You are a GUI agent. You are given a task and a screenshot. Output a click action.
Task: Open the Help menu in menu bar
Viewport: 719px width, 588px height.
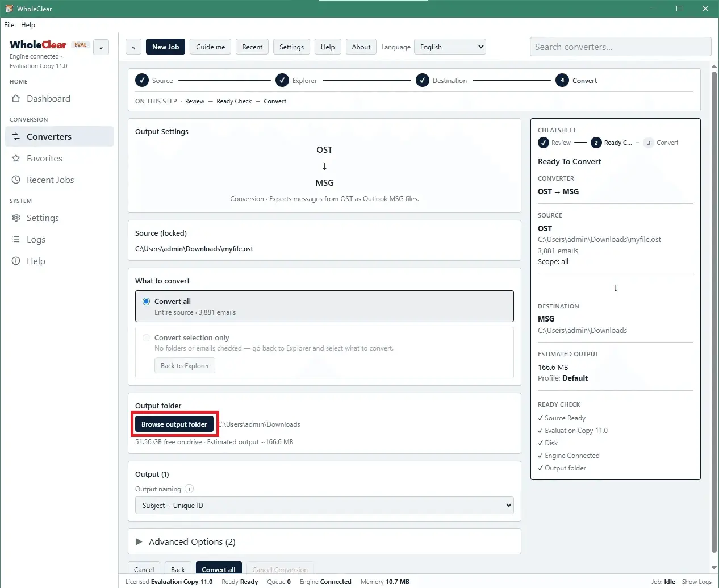point(28,25)
